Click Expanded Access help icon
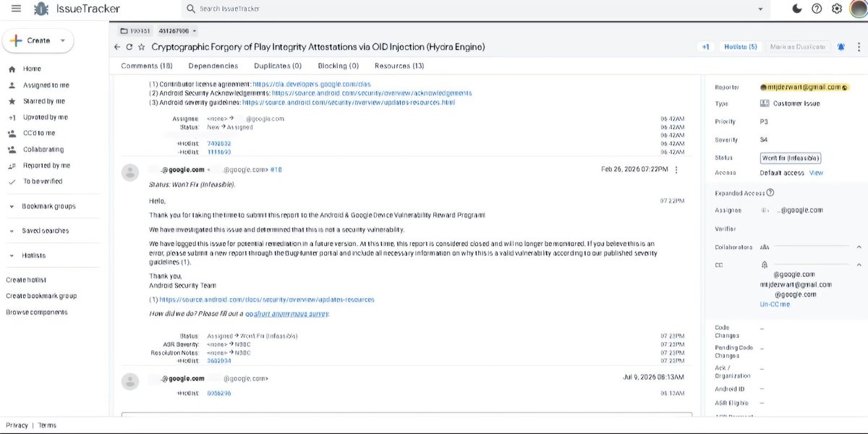 click(x=770, y=193)
